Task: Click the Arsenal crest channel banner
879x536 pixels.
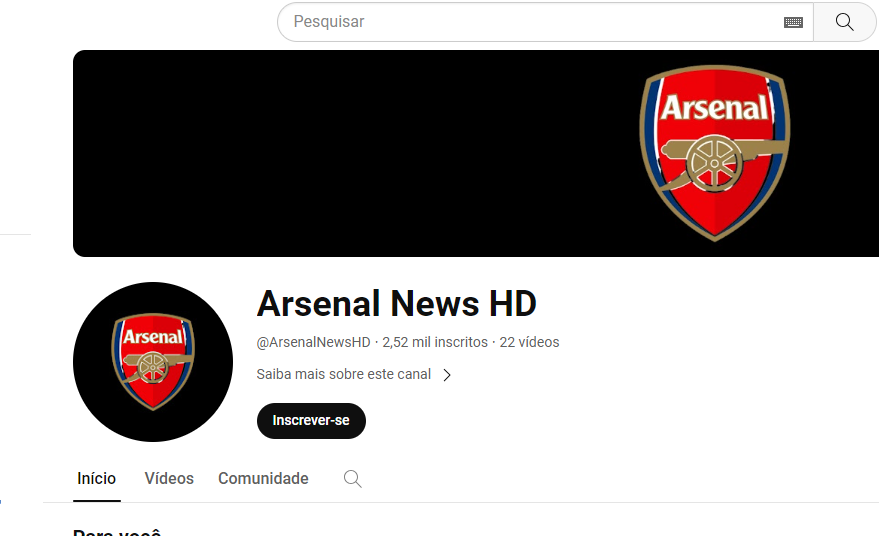Action: (476, 154)
